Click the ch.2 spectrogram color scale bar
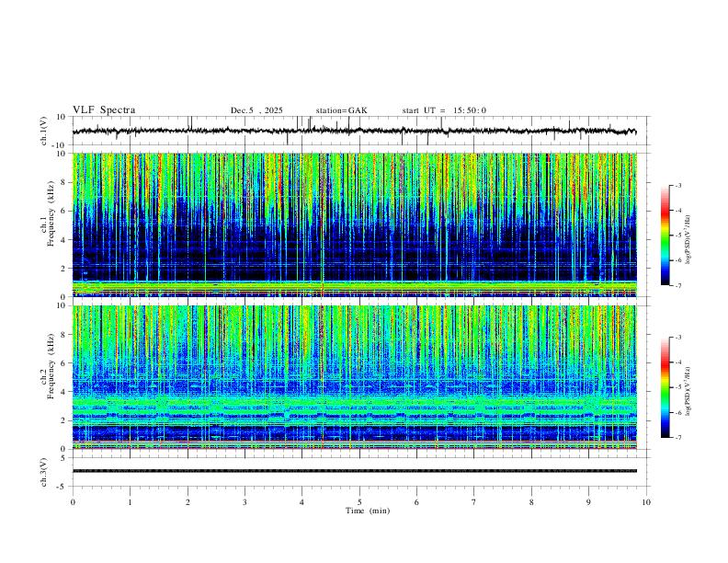The image size is (728, 563). pyautogui.click(x=665, y=387)
